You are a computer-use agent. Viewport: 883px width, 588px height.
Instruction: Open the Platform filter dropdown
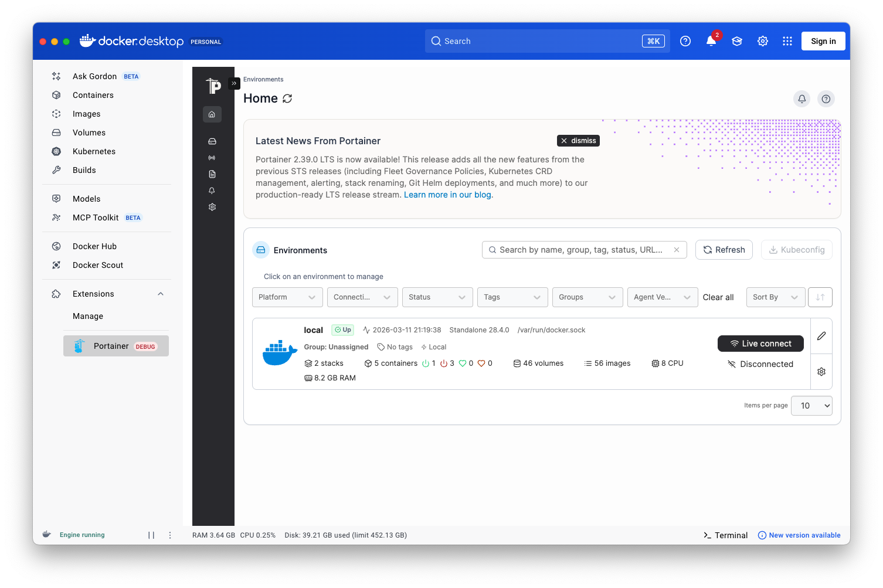[287, 297]
